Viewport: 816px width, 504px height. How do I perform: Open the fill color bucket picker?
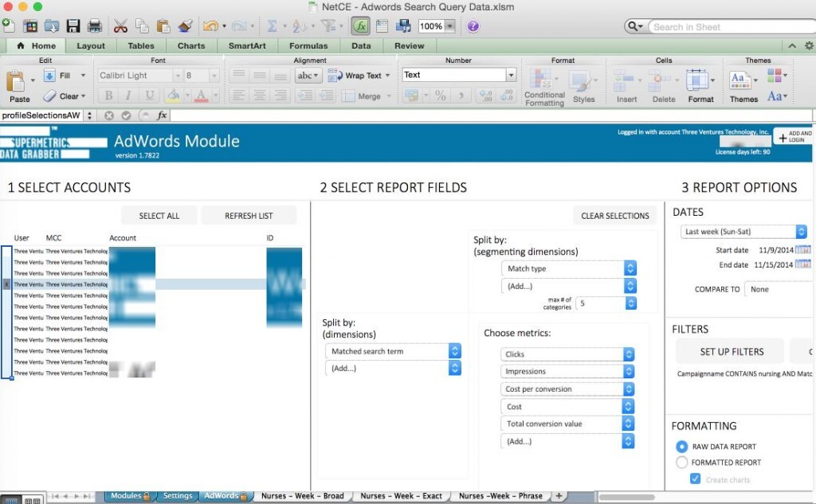pos(173,96)
